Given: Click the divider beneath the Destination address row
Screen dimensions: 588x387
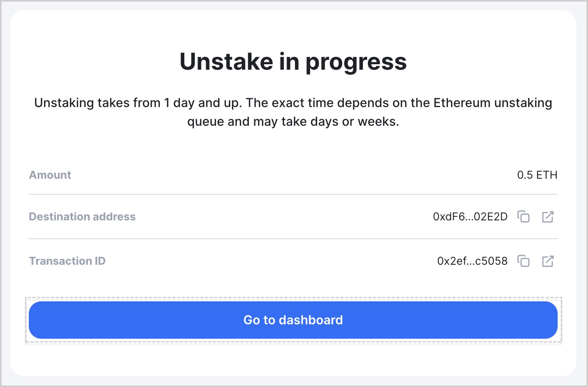Looking at the screenshot, I should 293,239.
